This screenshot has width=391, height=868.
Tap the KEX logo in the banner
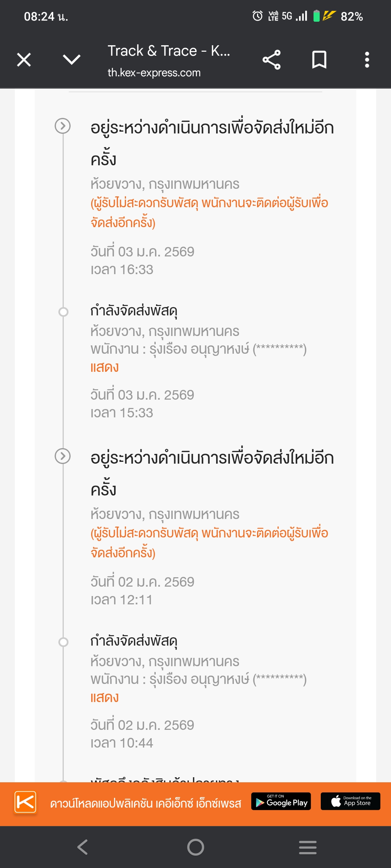click(x=25, y=802)
